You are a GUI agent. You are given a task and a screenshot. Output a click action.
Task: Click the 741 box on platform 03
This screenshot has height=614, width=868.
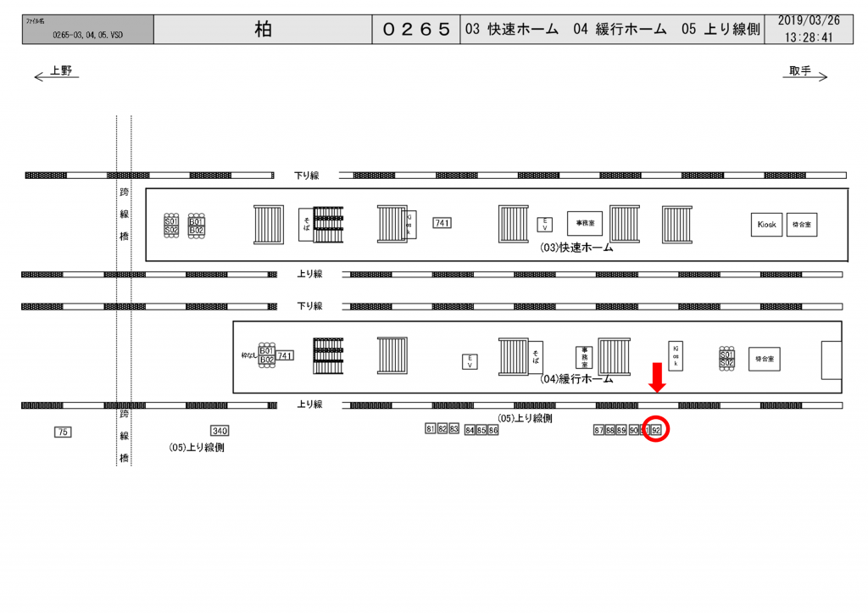click(442, 223)
